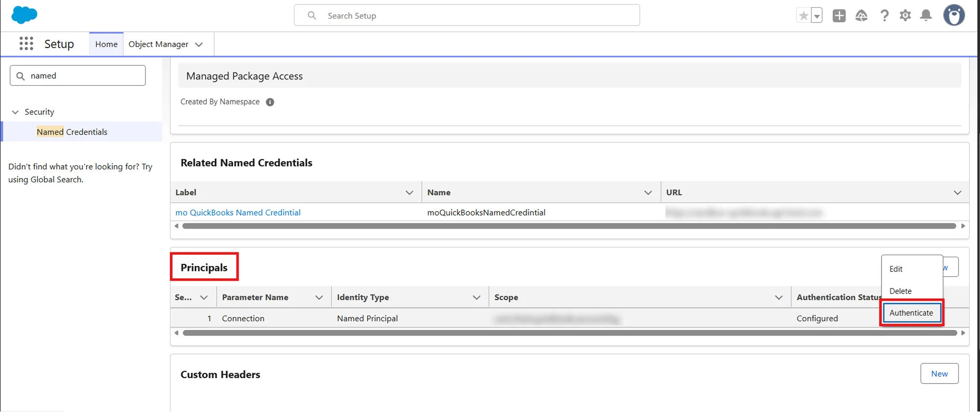Open the Identity Type column menu chevron
This screenshot has width=980, height=412.
pyautogui.click(x=476, y=297)
